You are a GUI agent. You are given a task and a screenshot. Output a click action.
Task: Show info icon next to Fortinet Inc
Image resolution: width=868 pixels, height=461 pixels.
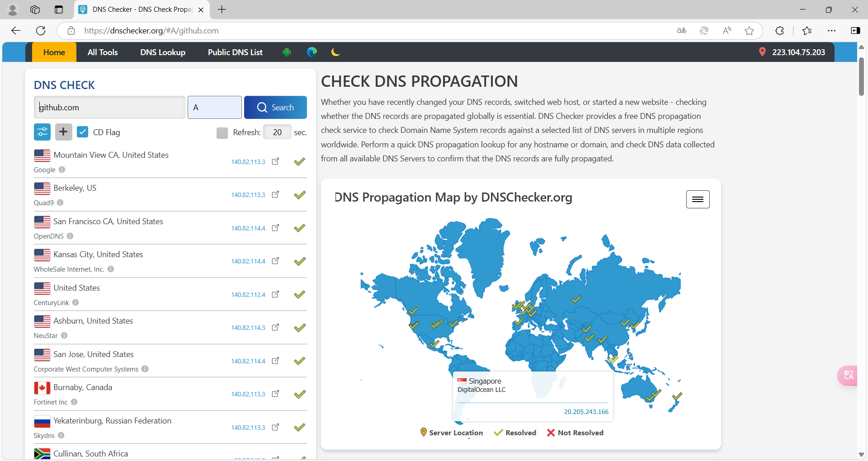pyautogui.click(x=74, y=402)
